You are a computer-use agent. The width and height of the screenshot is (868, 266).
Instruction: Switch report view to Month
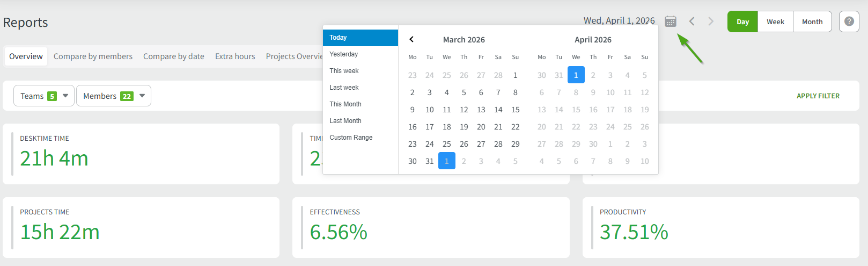(x=812, y=21)
